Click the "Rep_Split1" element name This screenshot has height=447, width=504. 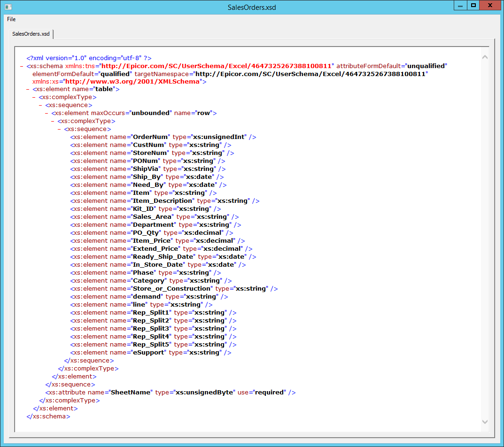[x=151, y=313]
